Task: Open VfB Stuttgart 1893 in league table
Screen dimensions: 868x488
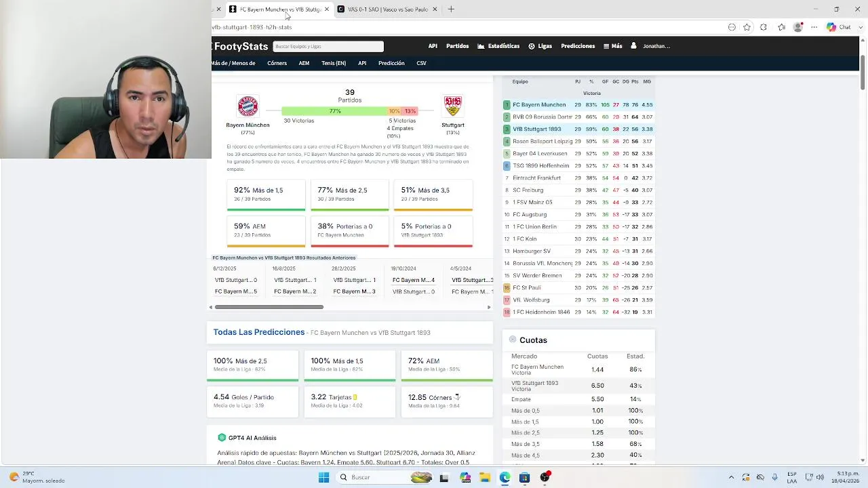Action: [x=537, y=129]
